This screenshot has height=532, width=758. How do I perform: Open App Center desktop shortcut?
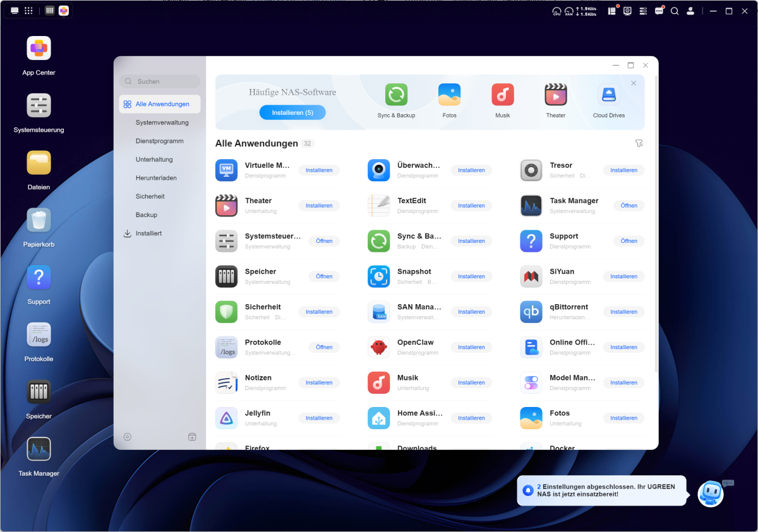click(x=39, y=49)
